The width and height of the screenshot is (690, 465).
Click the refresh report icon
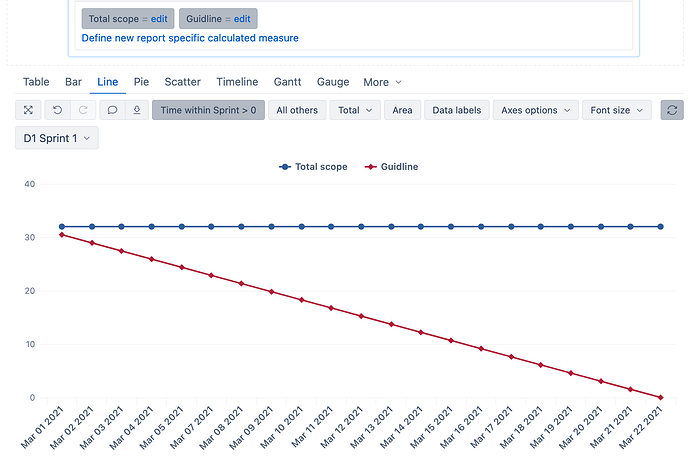[x=672, y=110]
